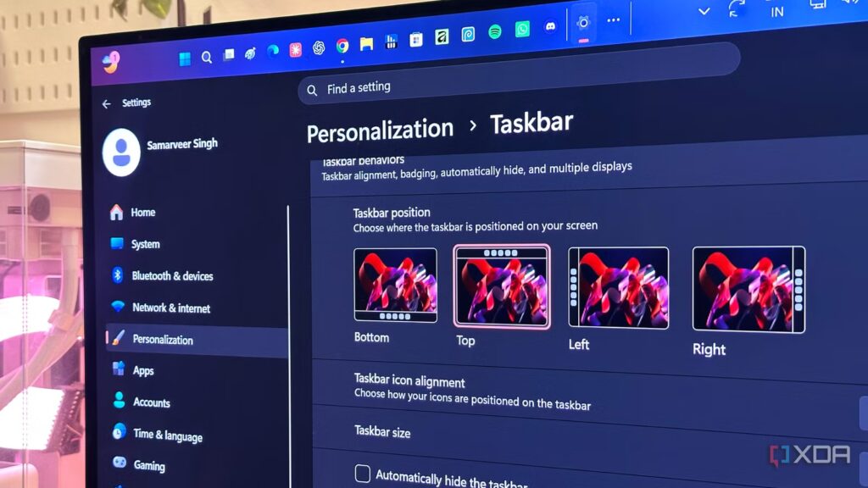Screen dimensions: 868x488
Task: Open the pink asterisk app on taskbar
Action: (296, 50)
